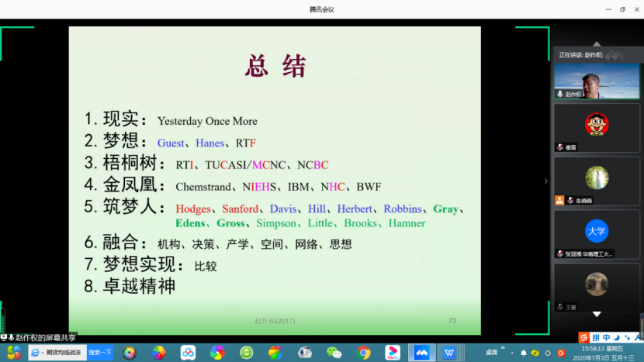Click the slide page number 73
This screenshot has height=362, width=644.
point(452,321)
